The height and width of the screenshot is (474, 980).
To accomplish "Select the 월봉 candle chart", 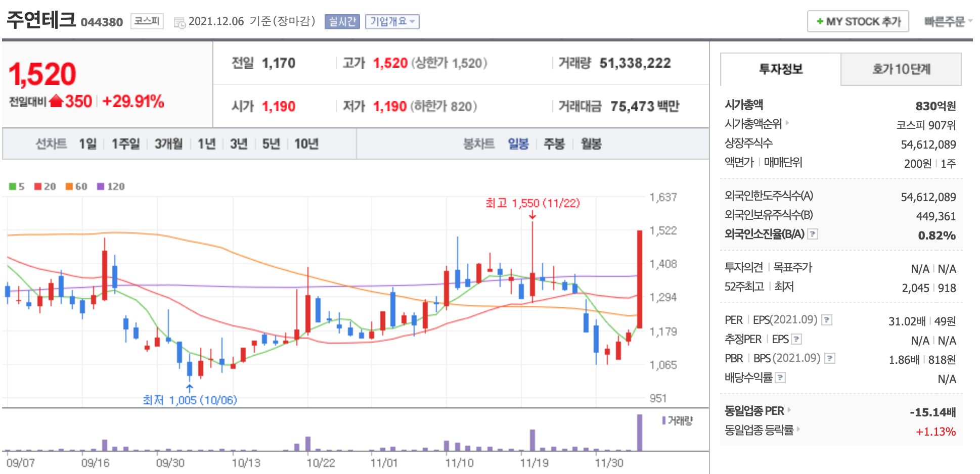I will (x=591, y=144).
